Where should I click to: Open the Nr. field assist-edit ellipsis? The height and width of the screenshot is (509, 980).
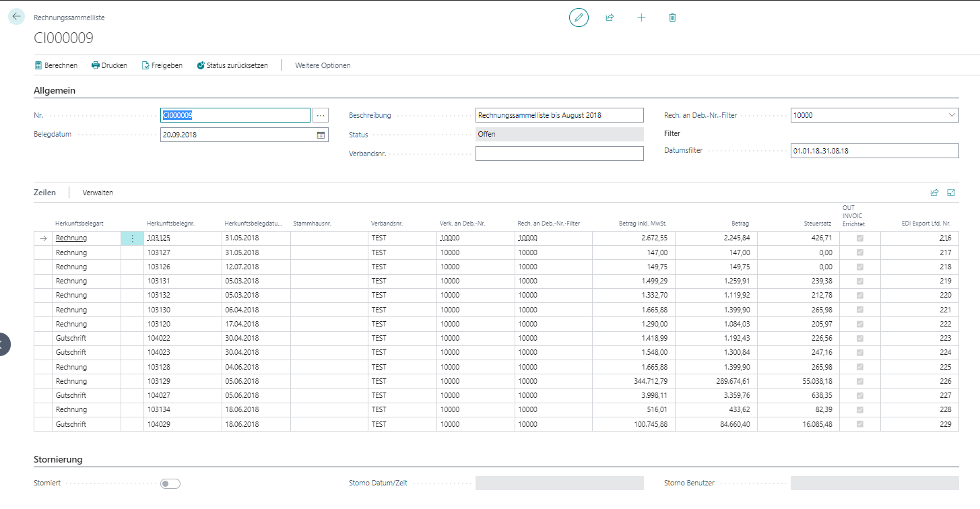321,115
